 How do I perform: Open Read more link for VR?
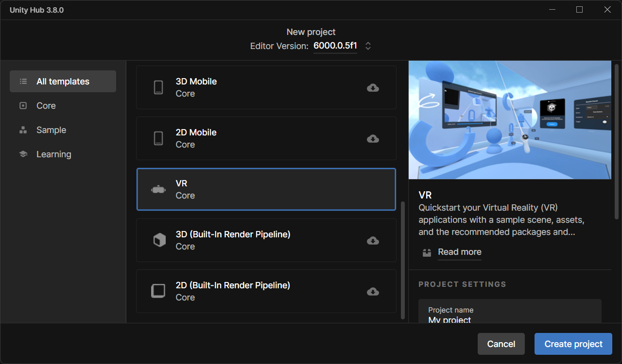pos(459,252)
